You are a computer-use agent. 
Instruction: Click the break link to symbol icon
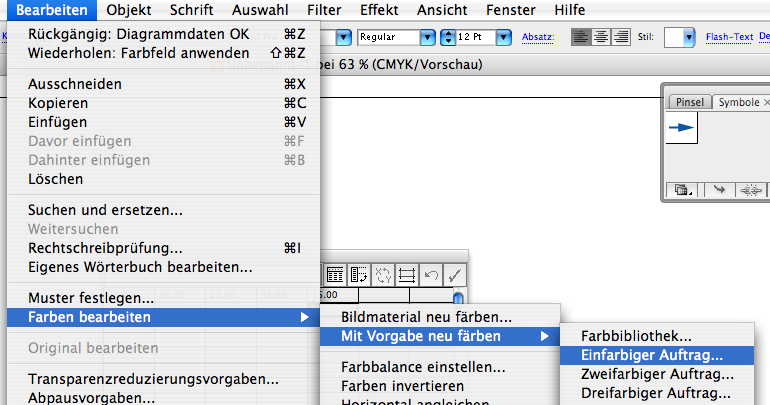pyautogui.click(x=751, y=189)
